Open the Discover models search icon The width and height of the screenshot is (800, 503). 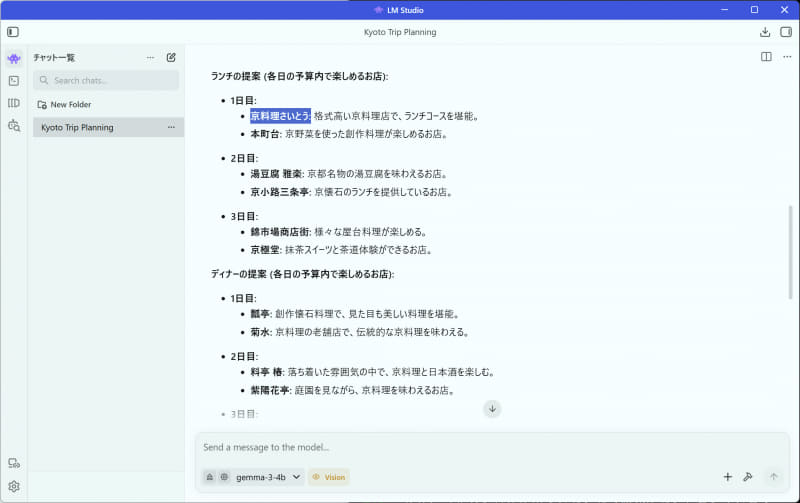(x=14, y=125)
